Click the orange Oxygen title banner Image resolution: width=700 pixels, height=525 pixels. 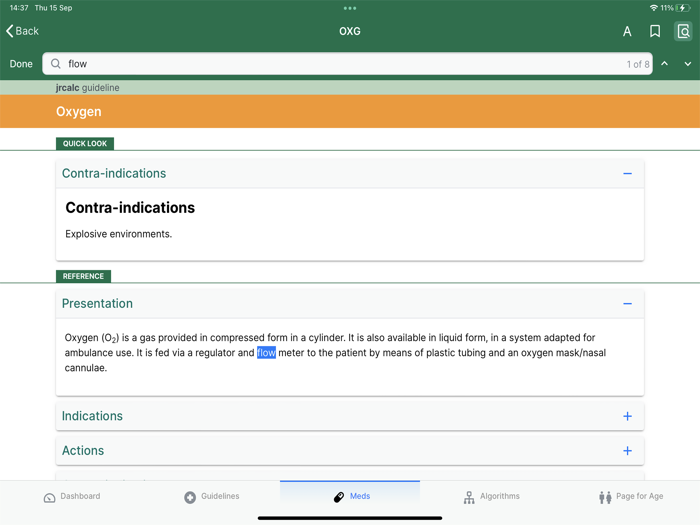(x=350, y=112)
